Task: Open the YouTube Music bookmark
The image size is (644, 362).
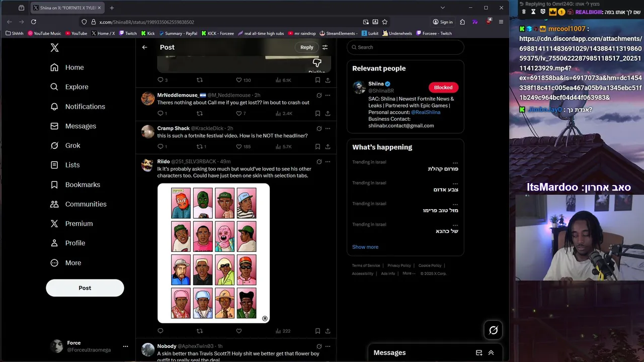Action: pos(44,34)
